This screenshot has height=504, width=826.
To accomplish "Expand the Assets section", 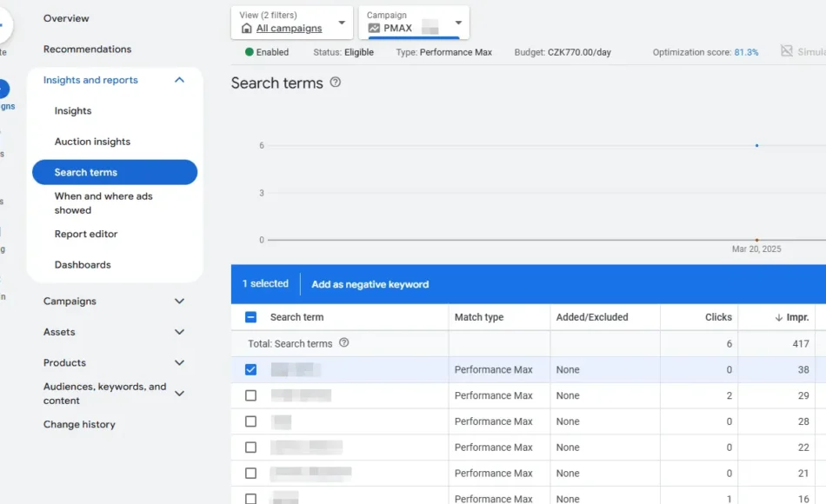I will tap(179, 332).
